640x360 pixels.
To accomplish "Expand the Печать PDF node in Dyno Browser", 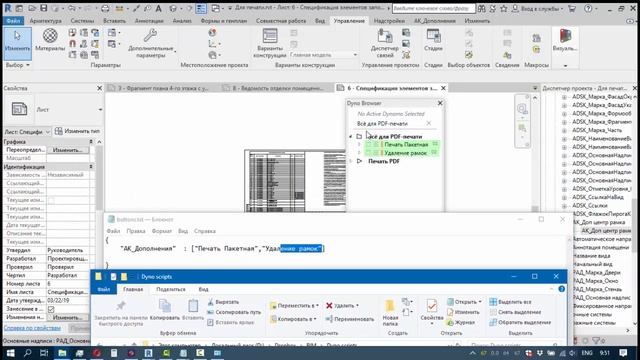I will pyautogui.click(x=351, y=161).
